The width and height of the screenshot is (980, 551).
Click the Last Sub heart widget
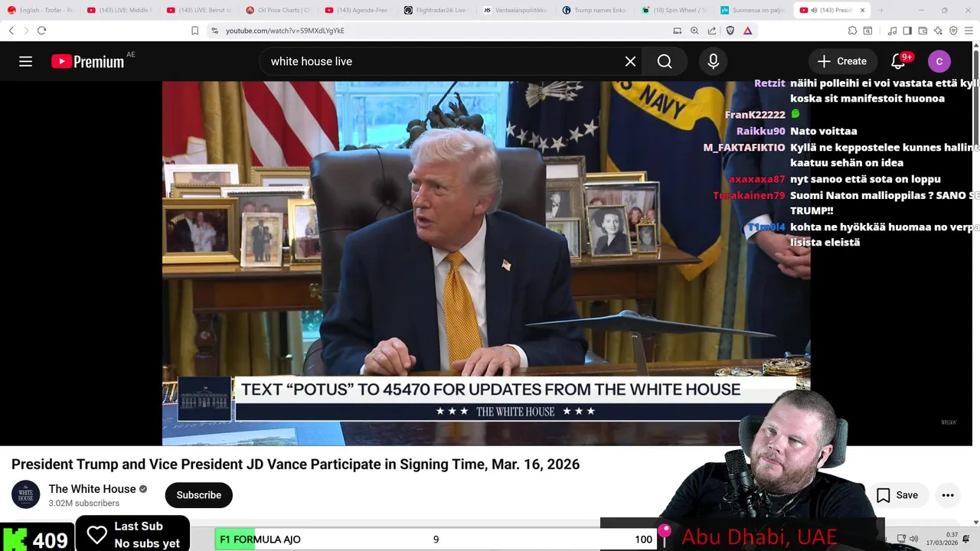pyautogui.click(x=132, y=534)
